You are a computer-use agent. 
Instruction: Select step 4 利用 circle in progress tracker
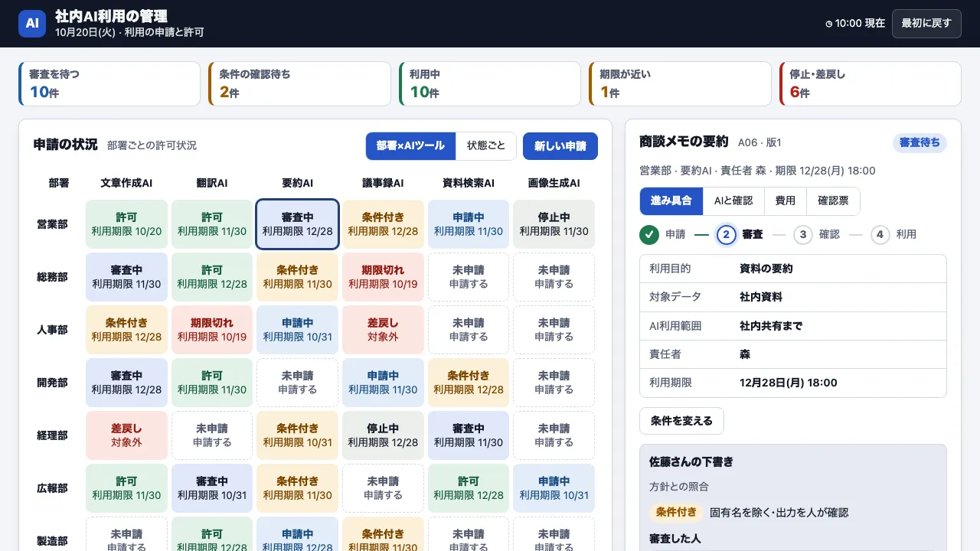click(880, 234)
